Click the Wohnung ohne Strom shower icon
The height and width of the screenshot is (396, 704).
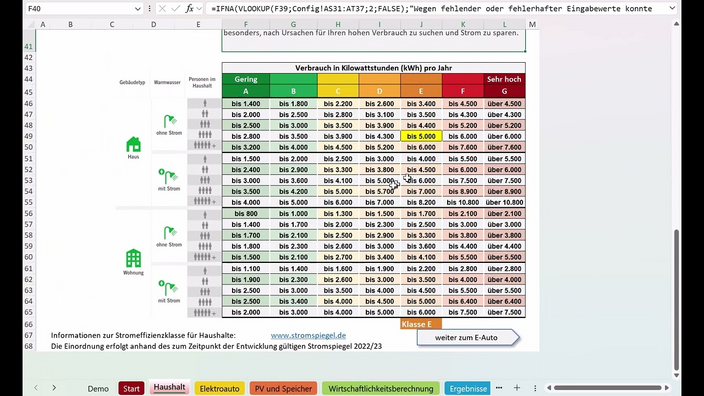(x=169, y=233)
